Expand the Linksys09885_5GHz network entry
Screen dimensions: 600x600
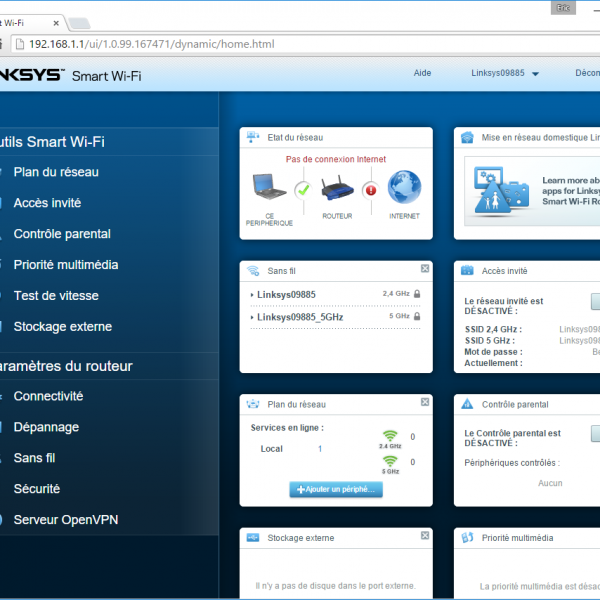click(299, 316)
